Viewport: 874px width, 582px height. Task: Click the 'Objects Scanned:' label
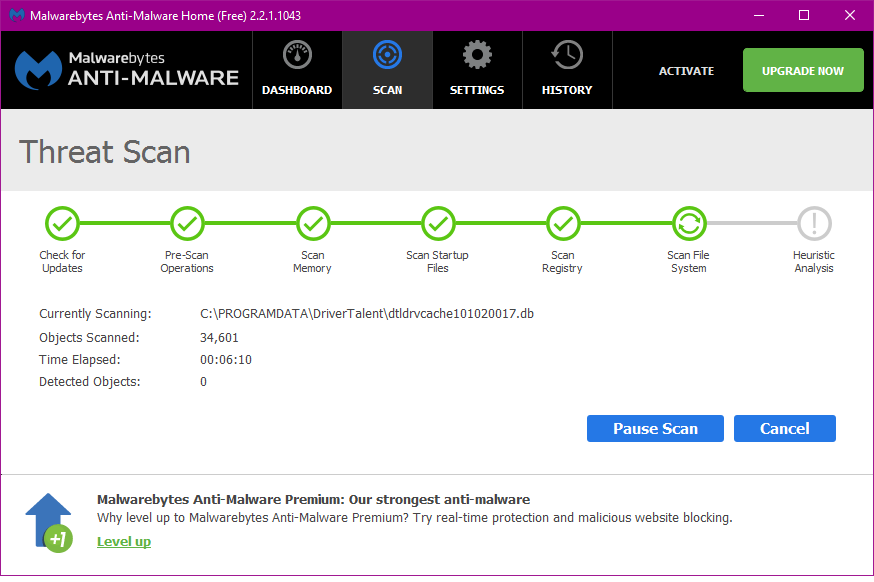click(x=89, y=338)
